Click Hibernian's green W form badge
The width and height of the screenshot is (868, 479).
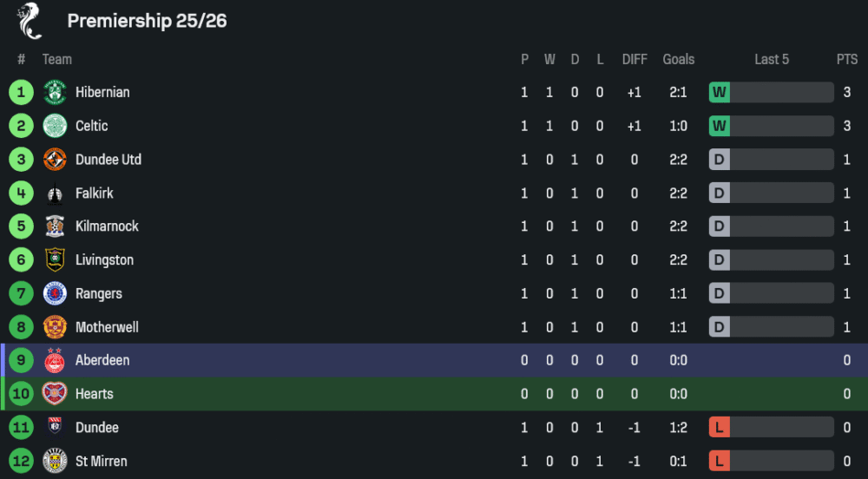[719, 92]
